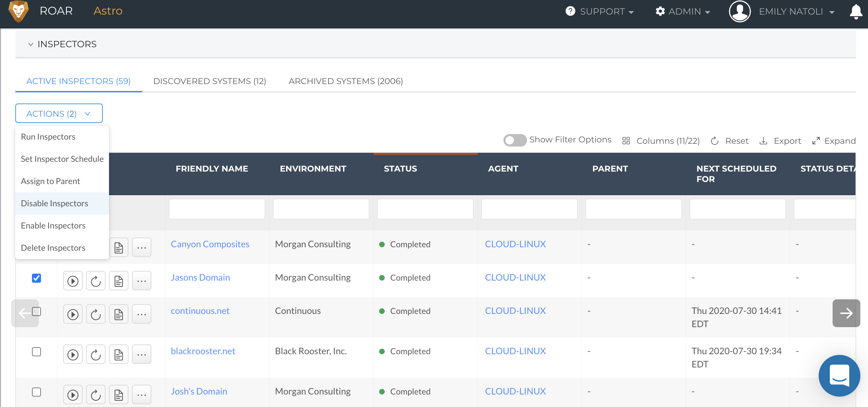Click the Environment filter field
This screenshot has height=407, width=868.
[321, 209]
